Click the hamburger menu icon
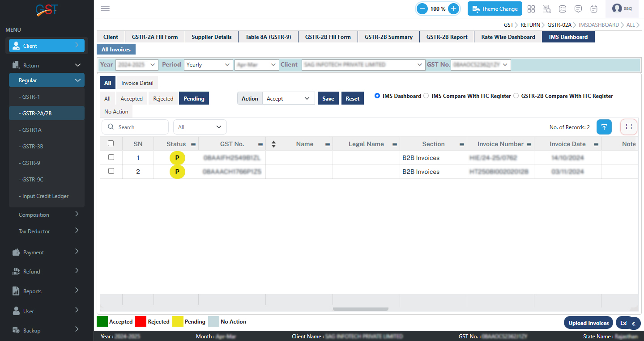 [105, 8]
